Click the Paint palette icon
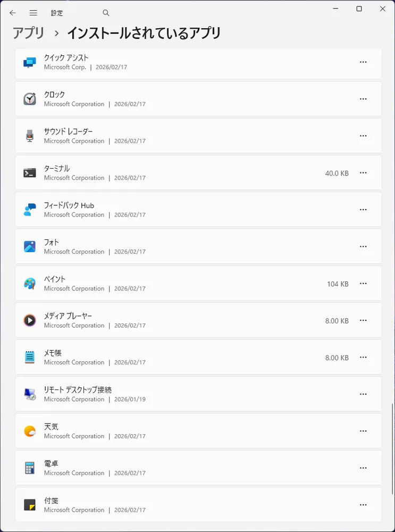This screenshot has height=532, width=395. pos(30,284)
